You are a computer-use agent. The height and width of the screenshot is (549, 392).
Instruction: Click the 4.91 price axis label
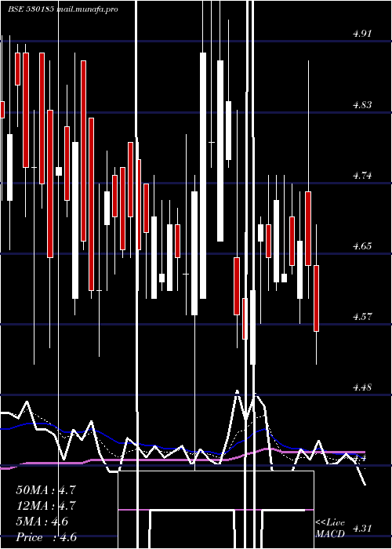click(362, 34)
